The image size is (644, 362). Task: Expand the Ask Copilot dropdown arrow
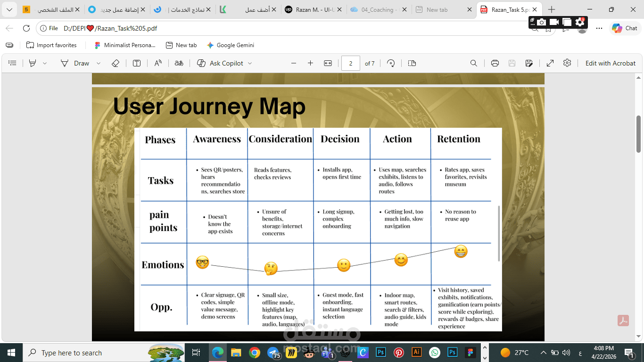[250, 63]
